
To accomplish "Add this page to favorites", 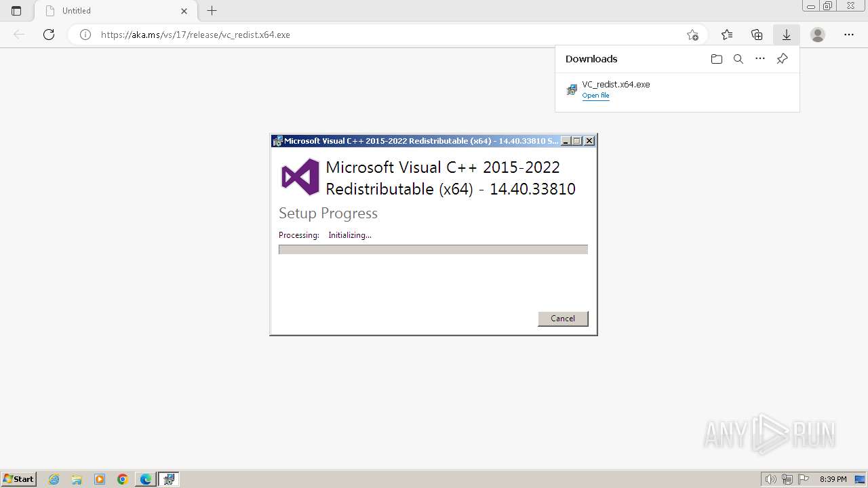I will click(x=692, y=35).
